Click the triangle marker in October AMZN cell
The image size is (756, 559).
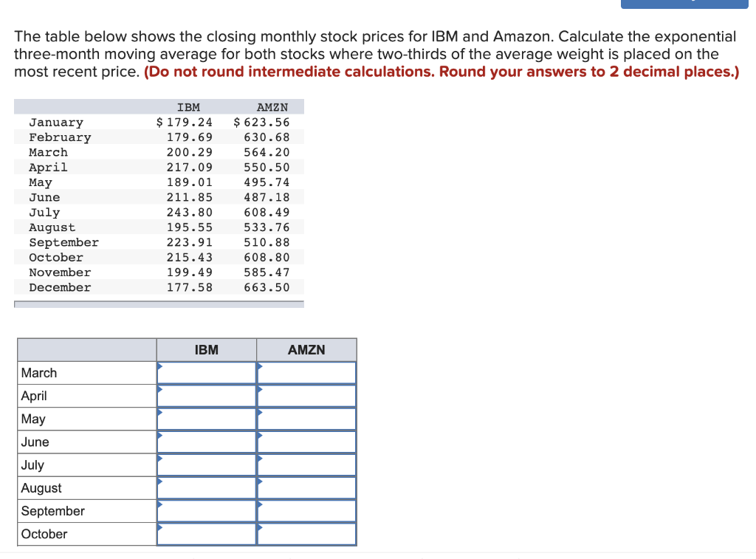259,528
